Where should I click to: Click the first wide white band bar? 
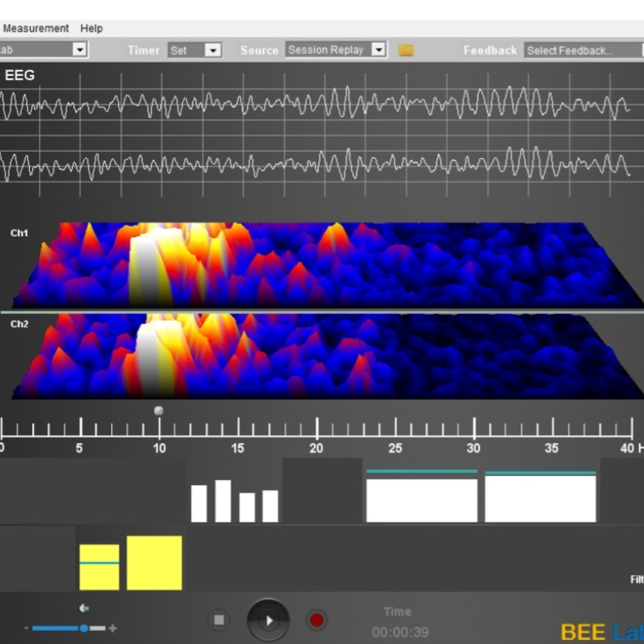pyautogui.click(x=421, y=500)
